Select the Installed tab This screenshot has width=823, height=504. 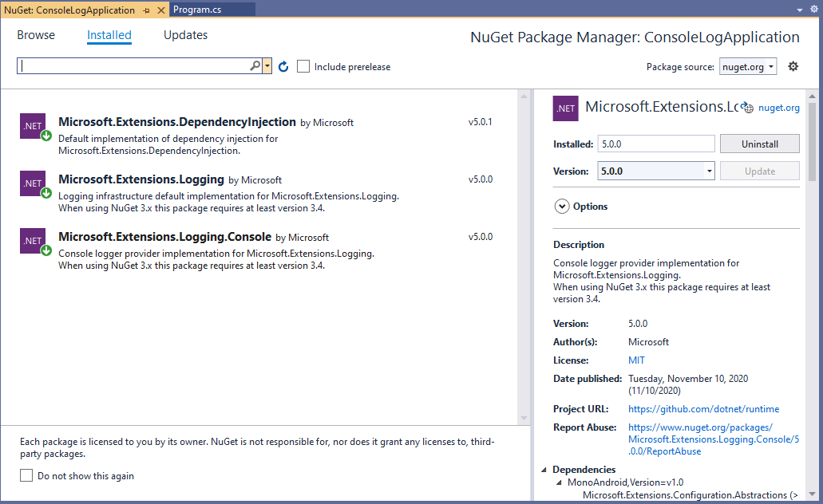pyautogui.click(x=109, y=35)
